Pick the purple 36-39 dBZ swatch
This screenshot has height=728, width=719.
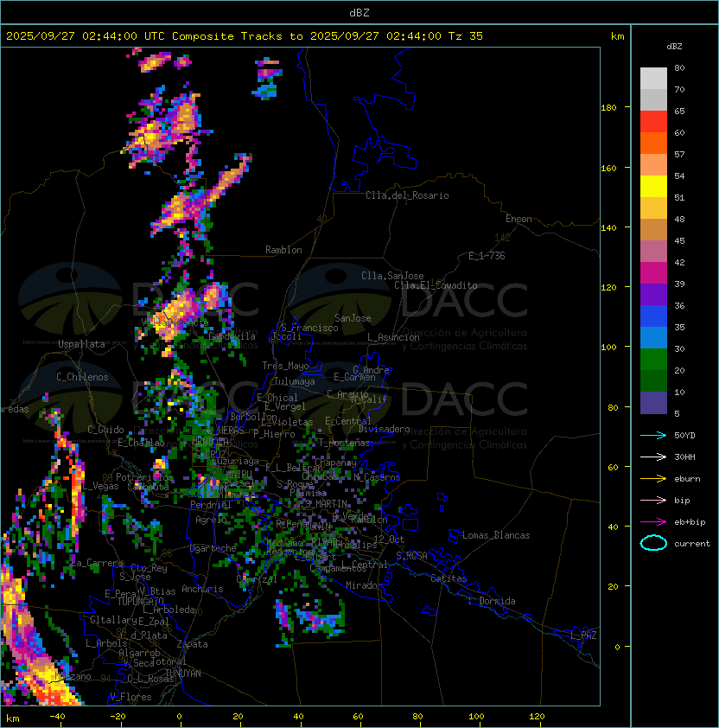click(x=653, y=295)
